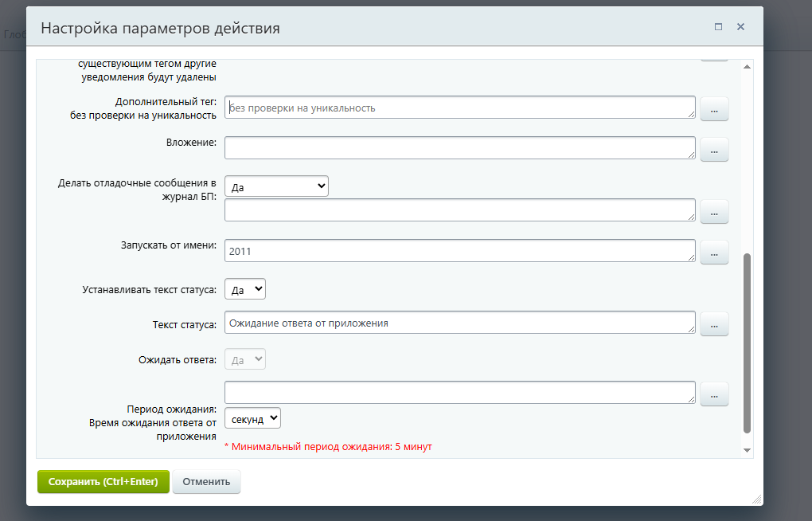Screen dimensions: 812x521
Task: Click the "..." button beside "Запускать от имени"
Action: [x=714, y=252]
